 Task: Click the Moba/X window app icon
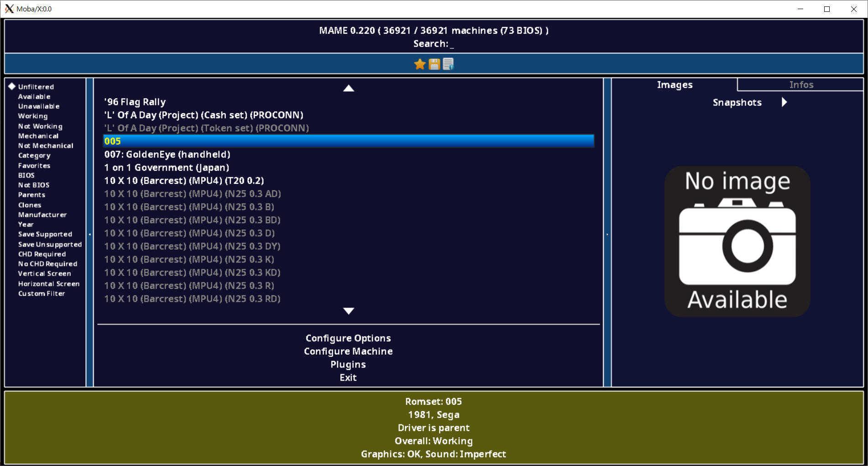tap(9, 9)
